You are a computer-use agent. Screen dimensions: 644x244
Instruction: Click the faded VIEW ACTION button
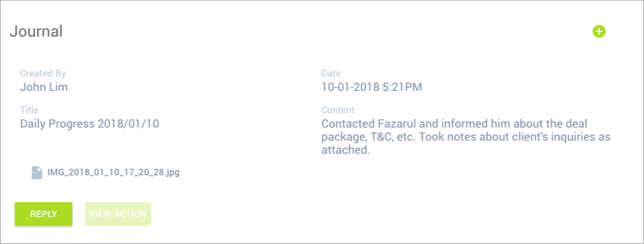(x=118, y=214)
